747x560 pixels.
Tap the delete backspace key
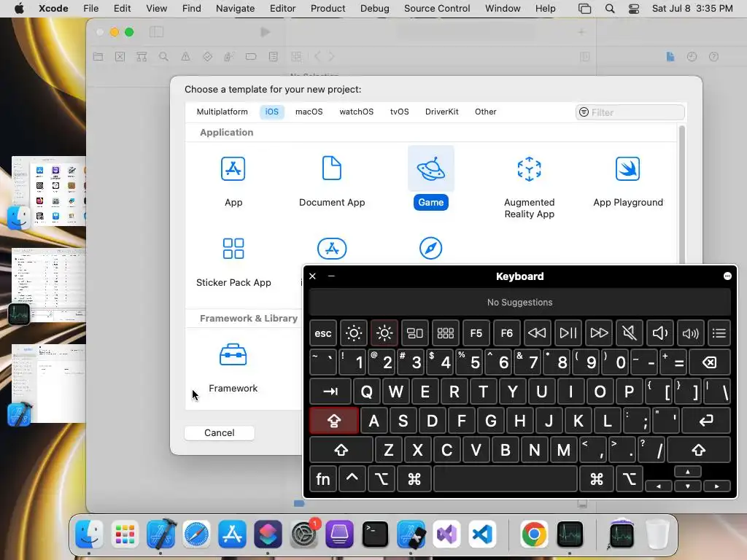click(709, 362)
